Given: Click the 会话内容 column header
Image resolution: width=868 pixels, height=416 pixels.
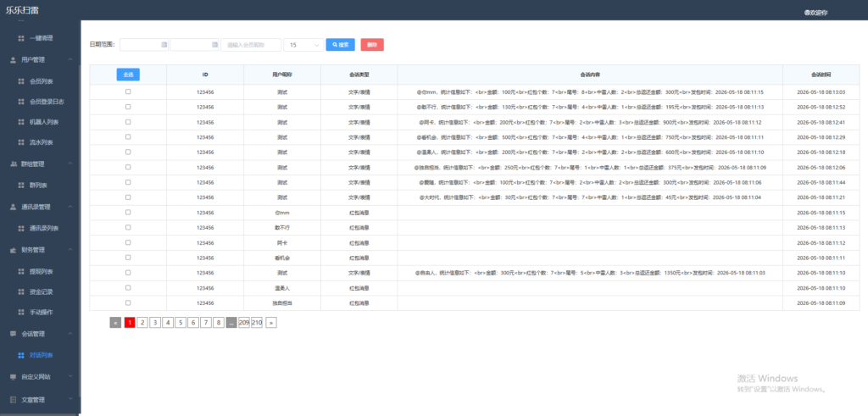Looking at the screenshot, I should point(590,74).
